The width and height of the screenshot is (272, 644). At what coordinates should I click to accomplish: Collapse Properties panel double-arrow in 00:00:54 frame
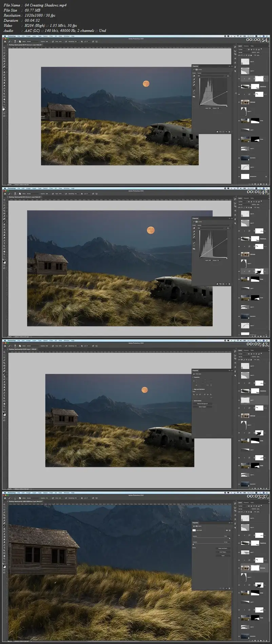(229, 66)
